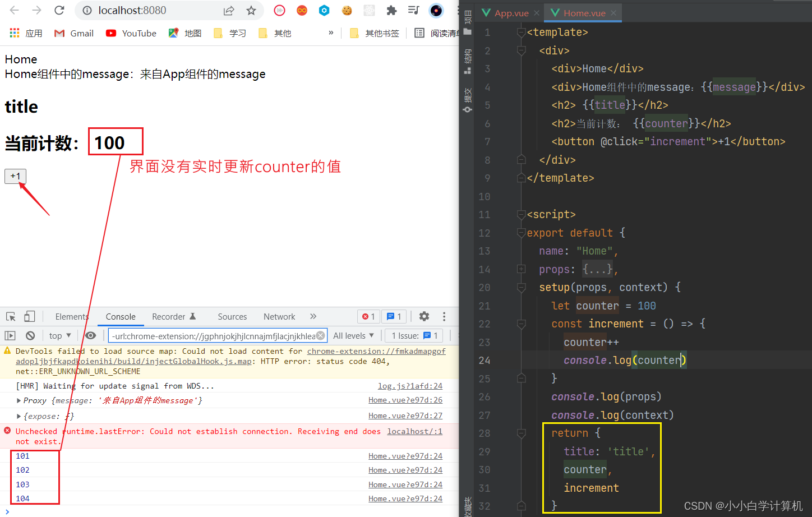Activate DevTools inspect element picker
The height and width of the screenshot is (517, 812).
click(11, 316)
